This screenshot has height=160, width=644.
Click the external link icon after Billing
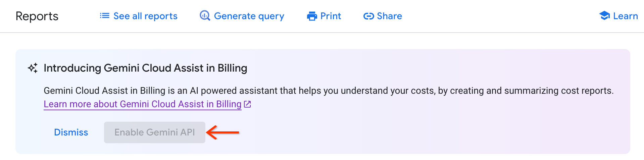point(247,104)
